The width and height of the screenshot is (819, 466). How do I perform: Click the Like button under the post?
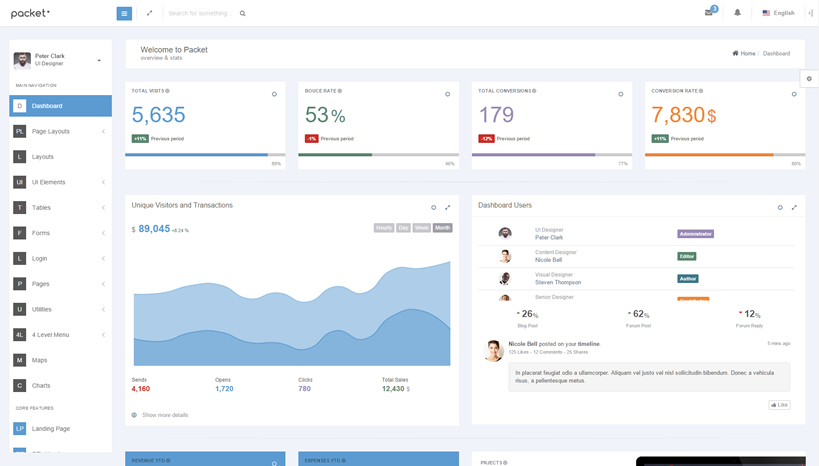[779, 405]
